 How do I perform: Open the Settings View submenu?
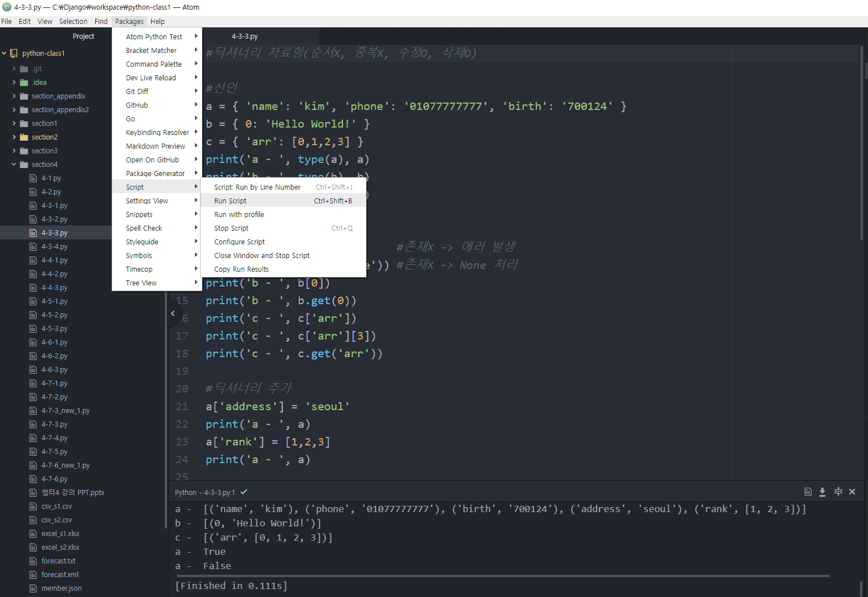(x=147, y=201)
